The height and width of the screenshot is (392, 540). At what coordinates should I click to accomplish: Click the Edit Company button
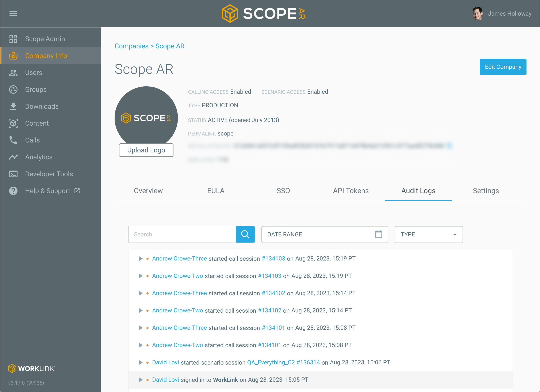(503, 67)
